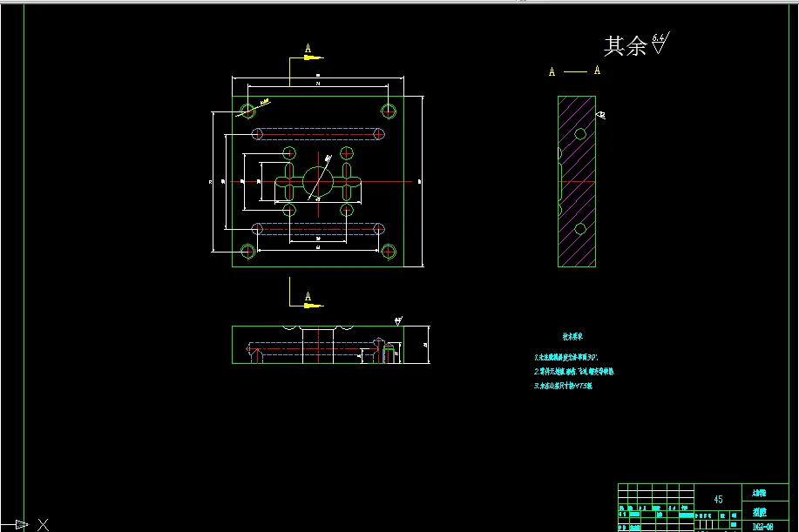This screenshot has height=532, width=799.
Task: Click the large central circle of the plate
Action: 318,181
